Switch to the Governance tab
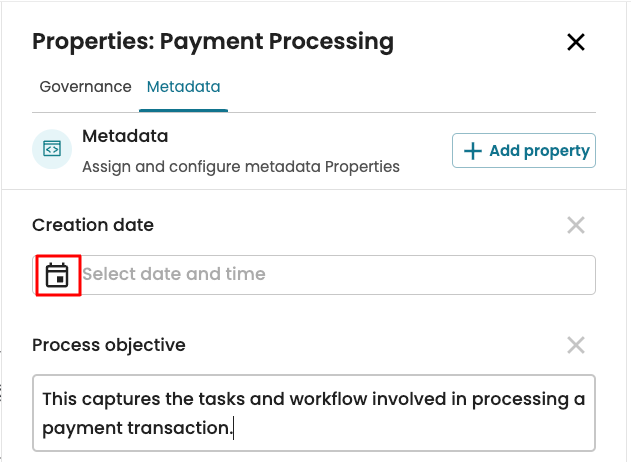This screenshot has height=462, width=631. pos(85,87)
